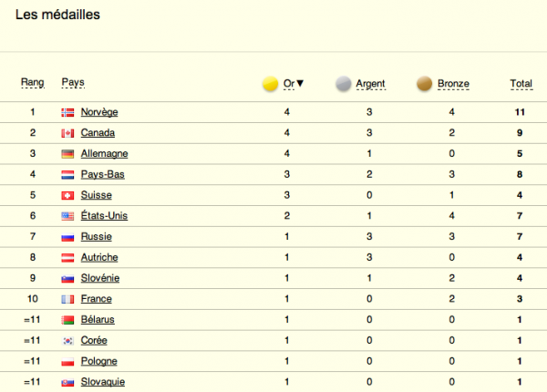Click the Switzerland flag icon
Image resolution: width=547 pixels, height=392 pixels.
[x=67, y=195]
